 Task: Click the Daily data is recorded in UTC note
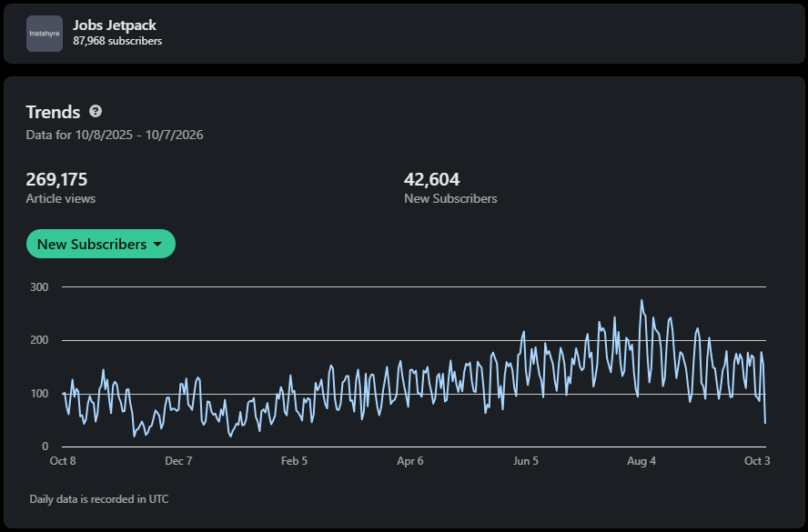[99, 499]
